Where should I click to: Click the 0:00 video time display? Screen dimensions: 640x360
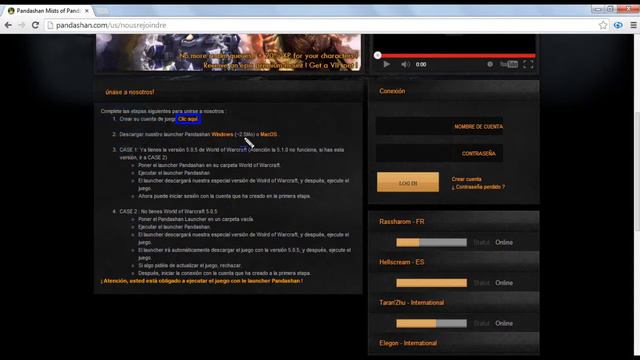pos(421,64)
